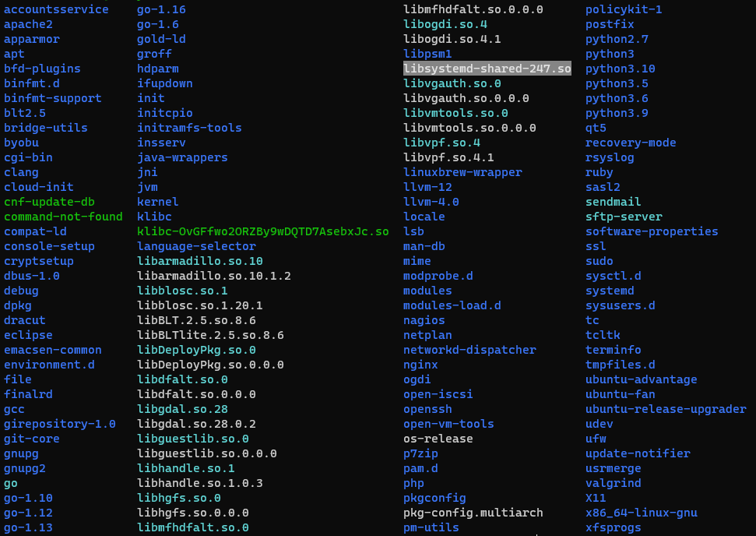Screen dimensions: 756x536
Task: Select the binfmt-support entry
Action: tap(53, 98)
